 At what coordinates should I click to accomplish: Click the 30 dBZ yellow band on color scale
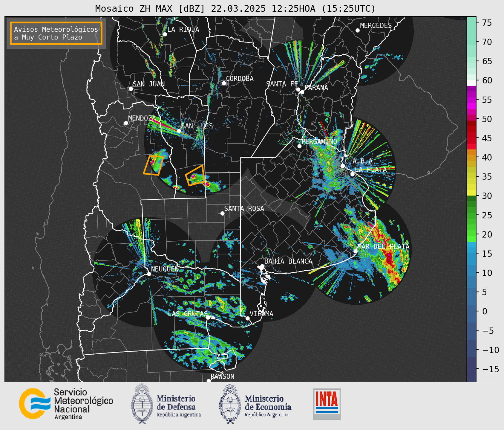point(471,193)
